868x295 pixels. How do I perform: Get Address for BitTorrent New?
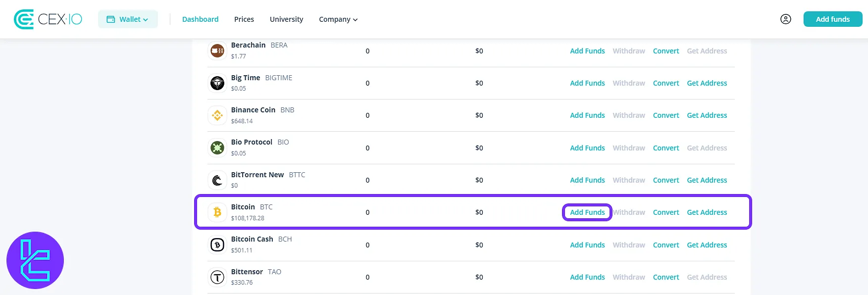[x=707, y=180]
